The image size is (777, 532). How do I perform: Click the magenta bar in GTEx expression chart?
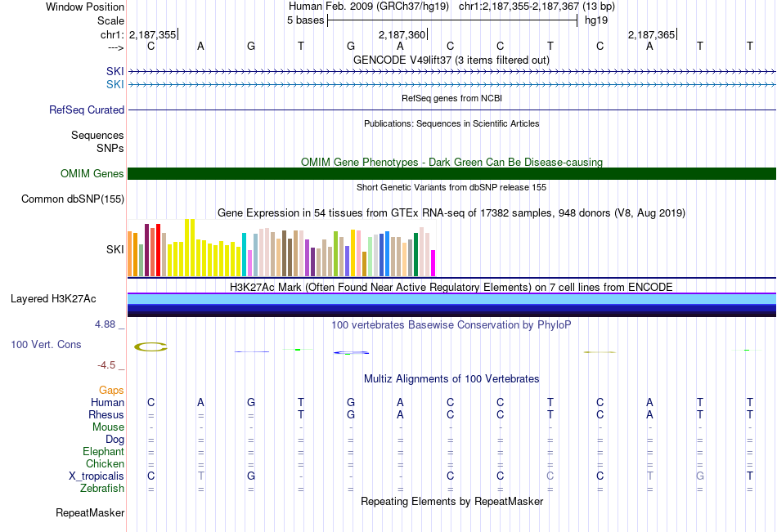coord(433,263)
